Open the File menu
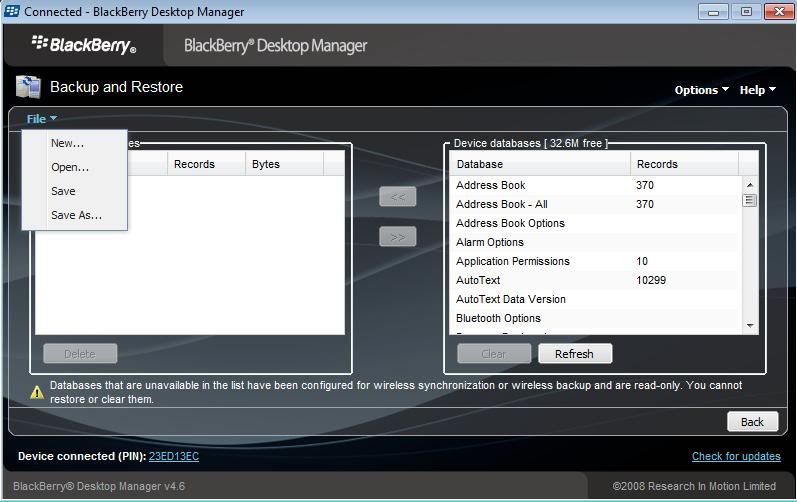 (41, 119)
